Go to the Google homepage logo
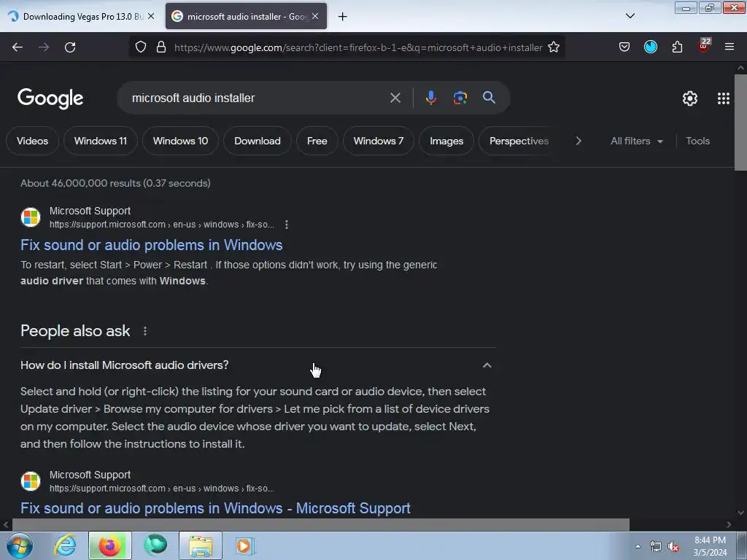747x560 pixels. click(x=50, y=98)
